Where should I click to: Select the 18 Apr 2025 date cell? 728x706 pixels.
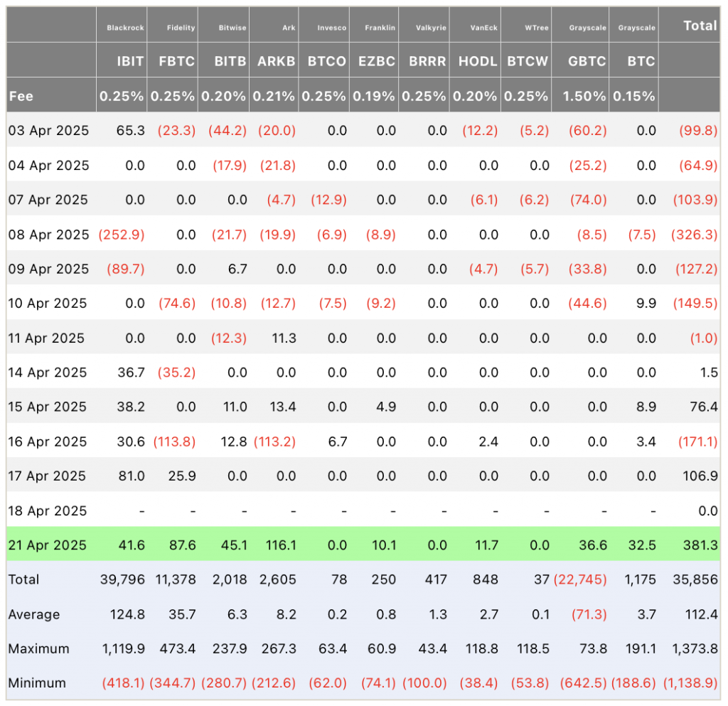click(48, 510)
